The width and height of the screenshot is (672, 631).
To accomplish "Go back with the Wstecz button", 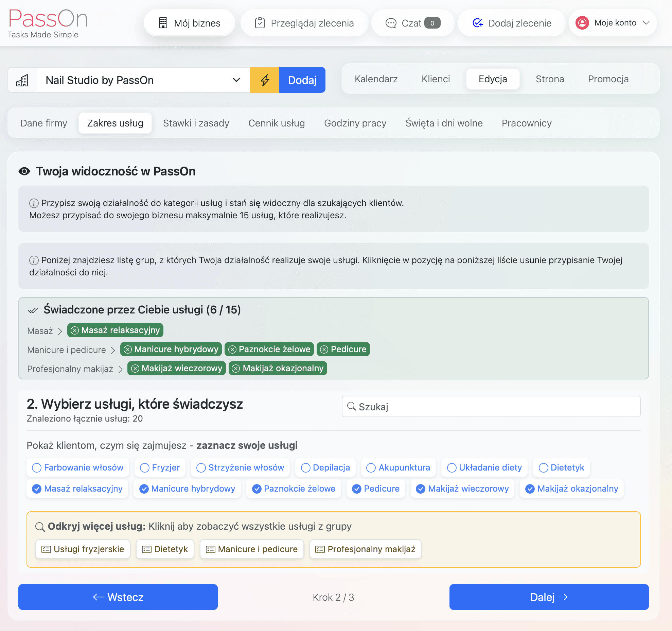I will [118, 597].
